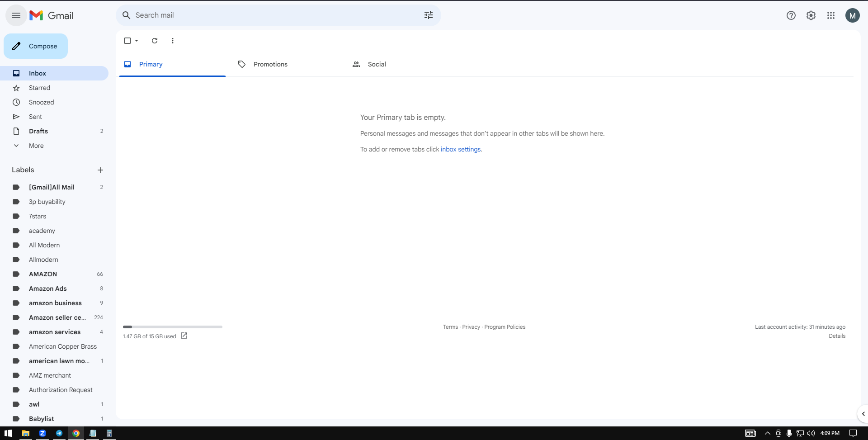Open the amazon business label
The image size is (868, 440).
click(x=54, y=303)
